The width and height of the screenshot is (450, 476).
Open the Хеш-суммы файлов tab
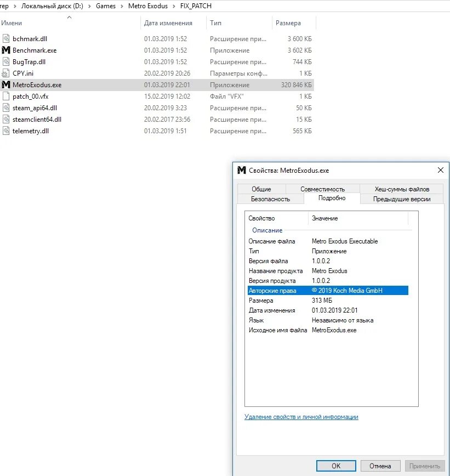point(402,189)
